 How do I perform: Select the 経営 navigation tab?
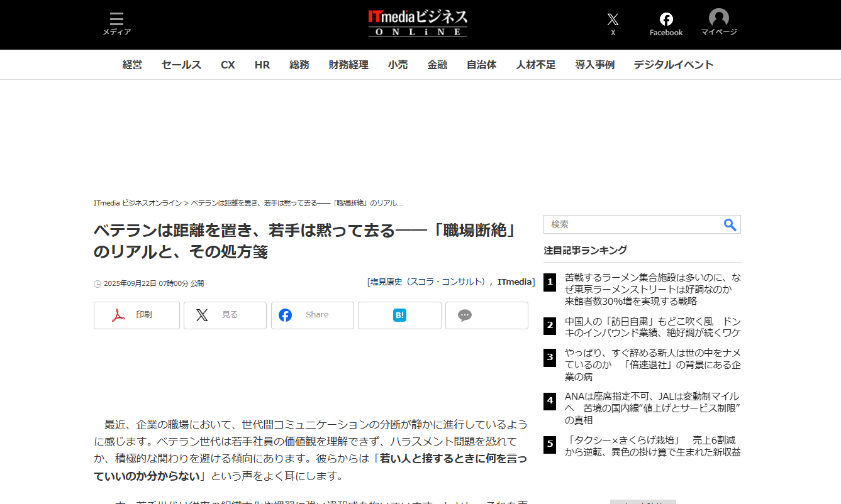[132, 65]
